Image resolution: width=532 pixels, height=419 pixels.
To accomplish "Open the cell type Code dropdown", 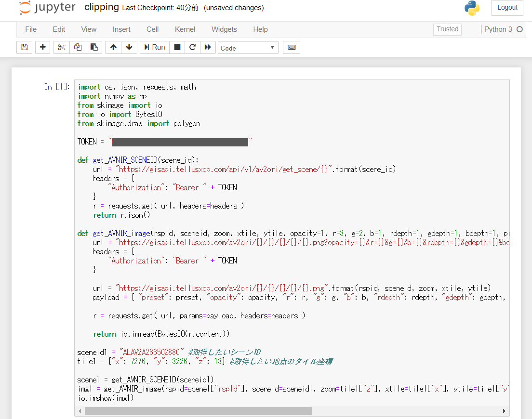I will [x=248, y=48].
